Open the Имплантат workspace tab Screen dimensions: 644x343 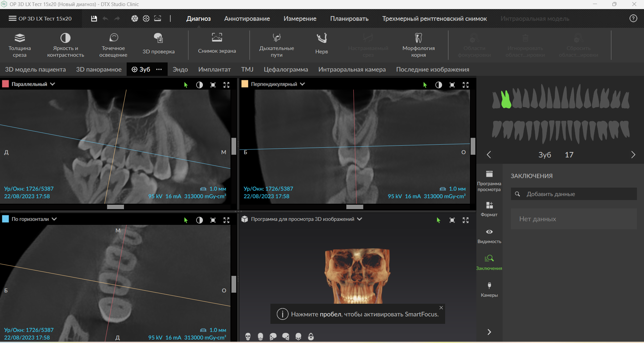pos(214,69)
